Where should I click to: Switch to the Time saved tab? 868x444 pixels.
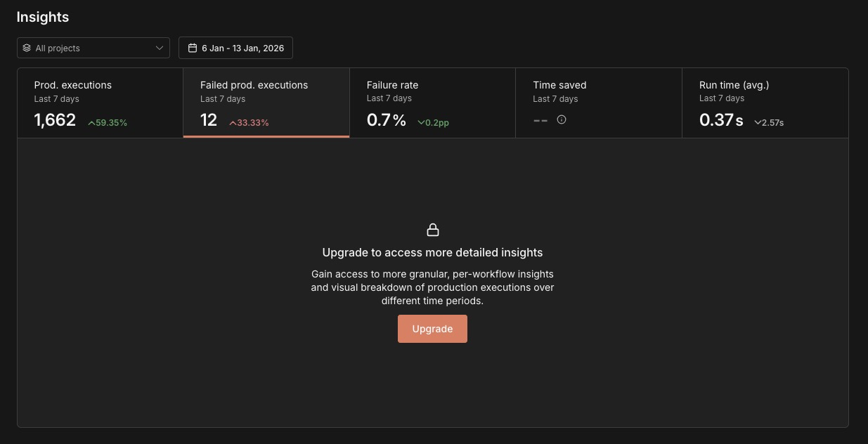tap(599, 103)
